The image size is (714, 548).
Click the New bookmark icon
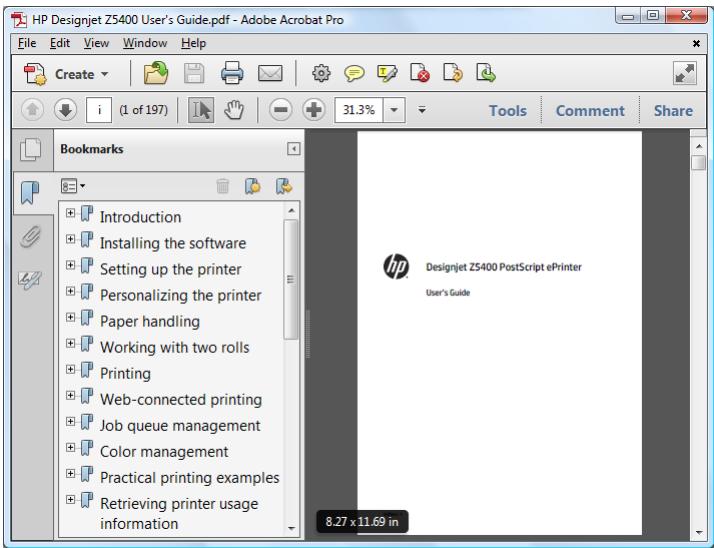click(253, 186)
